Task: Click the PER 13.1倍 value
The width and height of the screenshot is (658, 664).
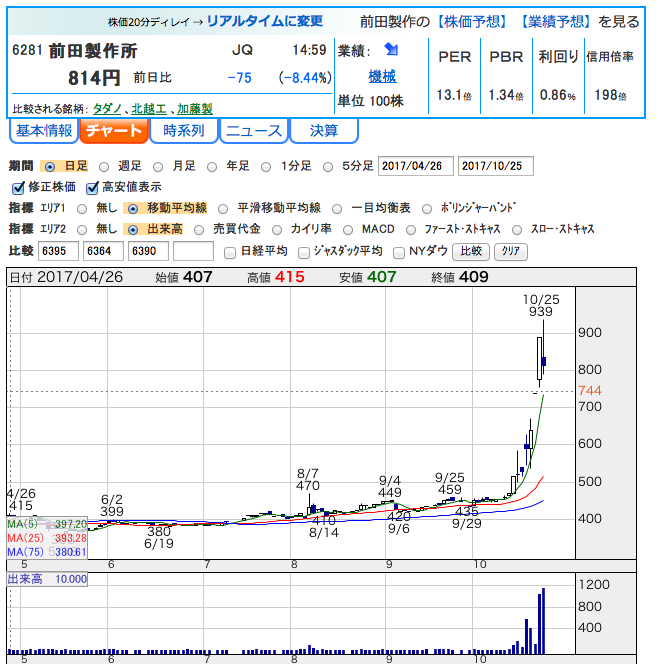Action: pos(454,95)
